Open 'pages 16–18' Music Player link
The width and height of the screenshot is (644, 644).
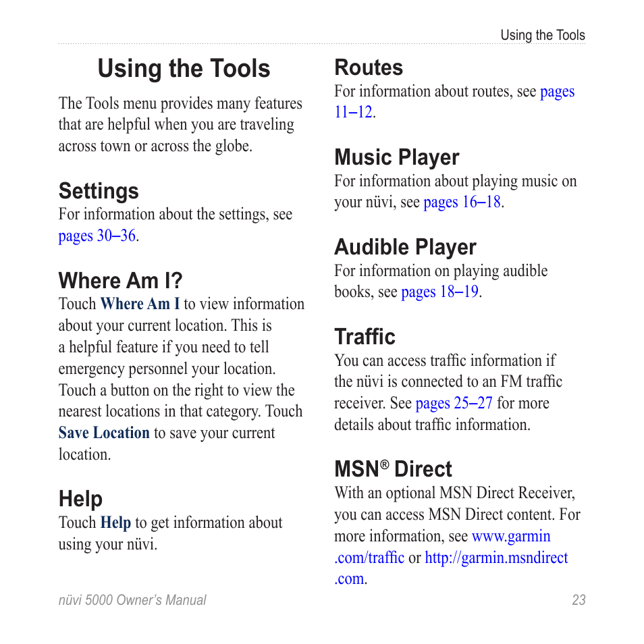point(462,202)
